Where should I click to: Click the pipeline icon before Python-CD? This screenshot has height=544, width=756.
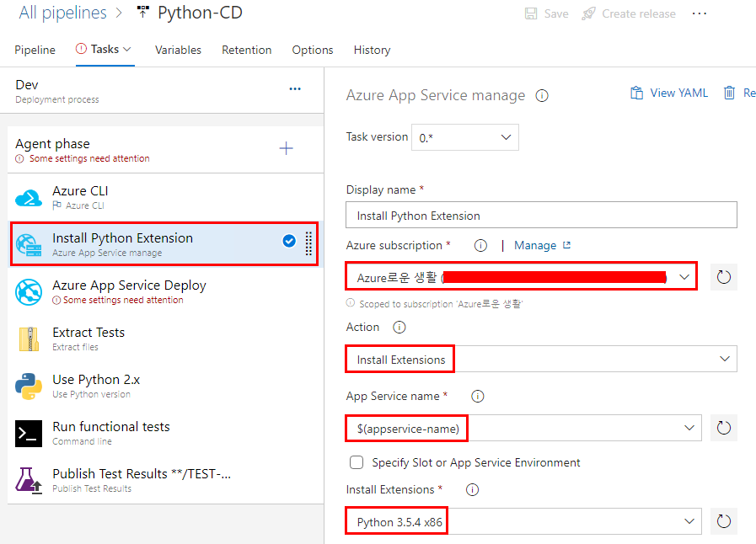pyautogui.click(x=143, y=12)
